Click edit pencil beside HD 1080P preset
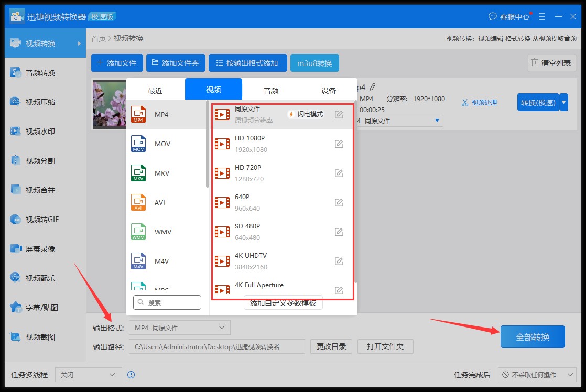Image resolution: width=586 pixels, height=392 pixels. coord(339,141)
